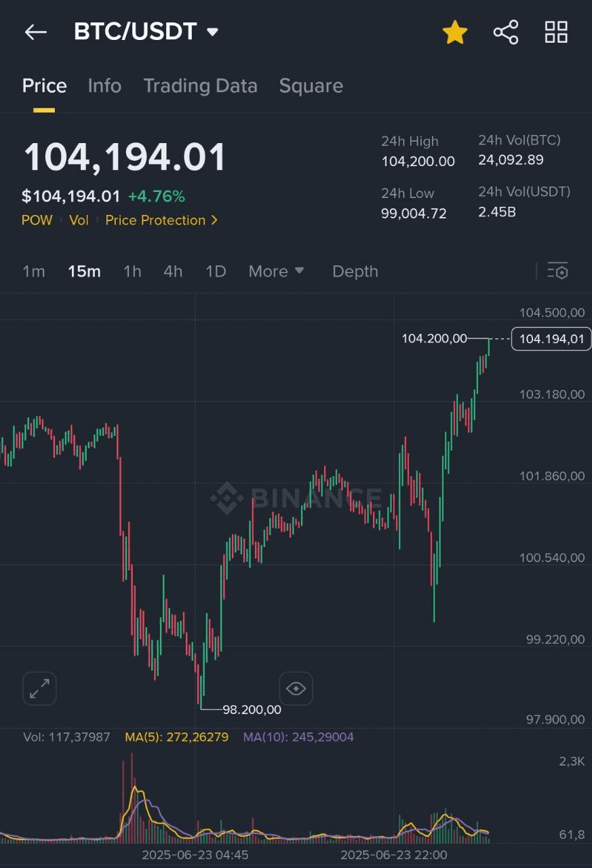592x868 pixels.
Task: Select the 1h timeframe
Action: point(132,271)
